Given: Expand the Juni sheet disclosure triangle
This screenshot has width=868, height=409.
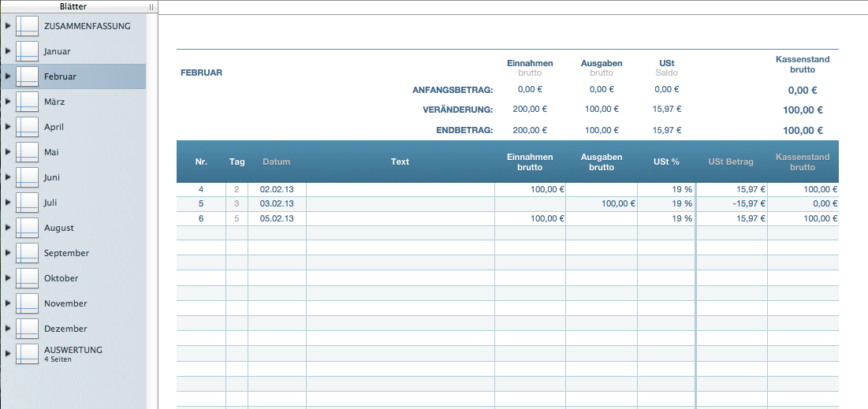Looking at the screenshot, I should tap(8, 177).
